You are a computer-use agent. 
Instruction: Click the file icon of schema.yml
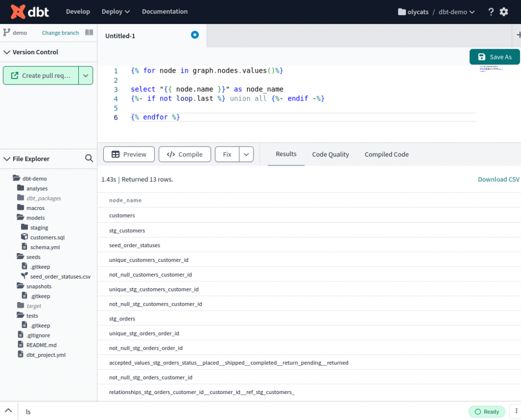pyautogui.click(x=24, y=246)
